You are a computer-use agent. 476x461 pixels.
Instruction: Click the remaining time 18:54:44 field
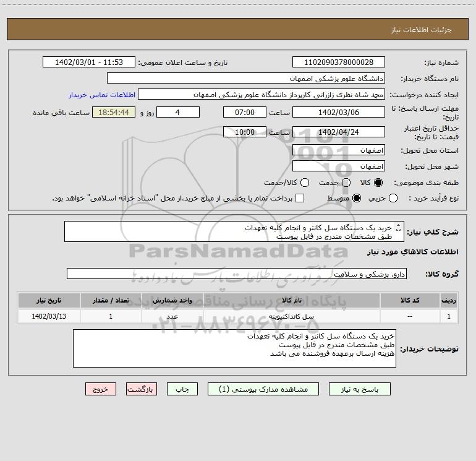(x=114, y=112)
